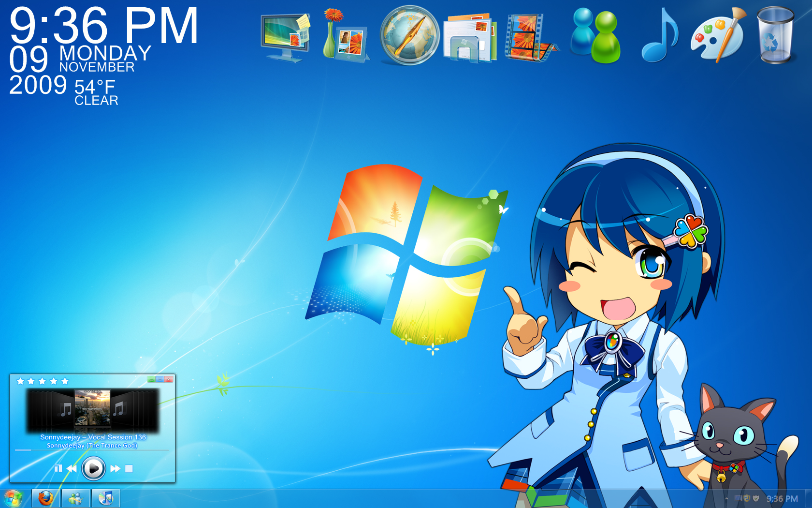This screenshot has width=812, height=508.
Task: Stop playback in the music widget
Action: pyautogui.click(x=129, y=468)
